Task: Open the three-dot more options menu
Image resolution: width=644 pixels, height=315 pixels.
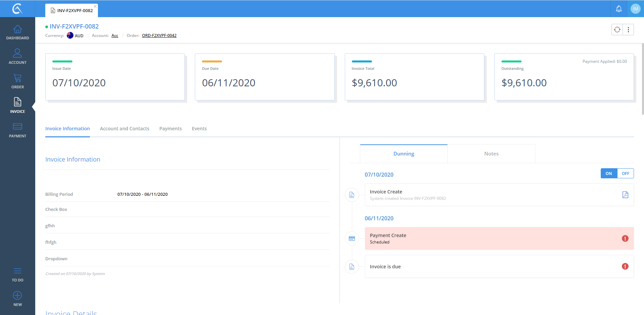Action: coord(628,30)
